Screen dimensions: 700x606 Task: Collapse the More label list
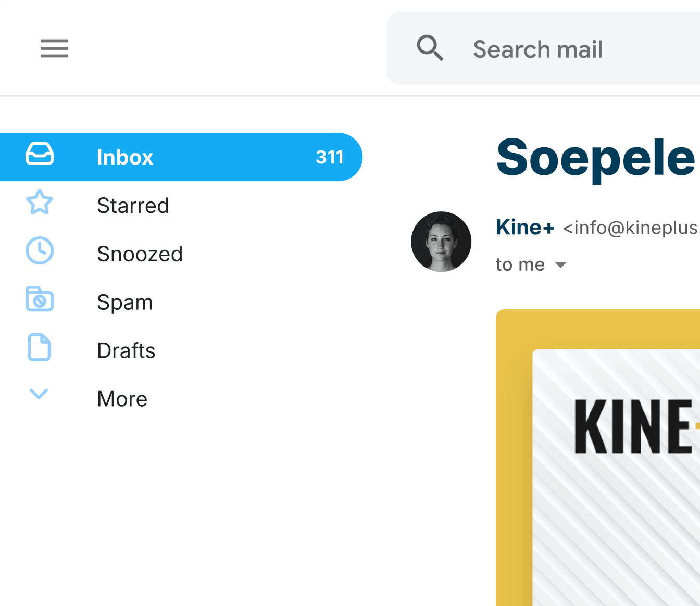[122, 398]
